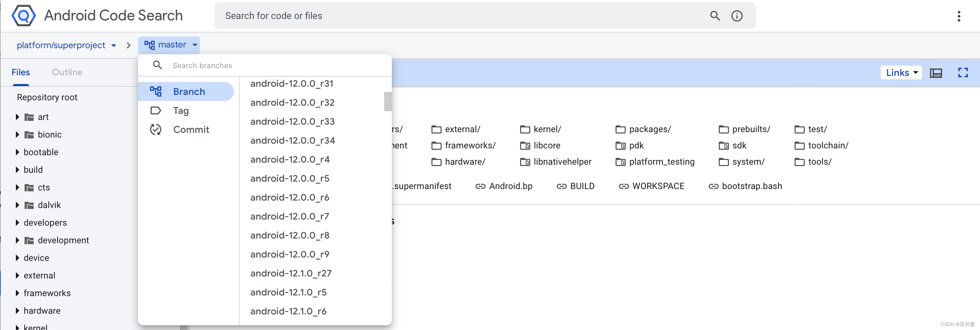Select the development folder in tree
980x330 pixels.
point(63,241)
